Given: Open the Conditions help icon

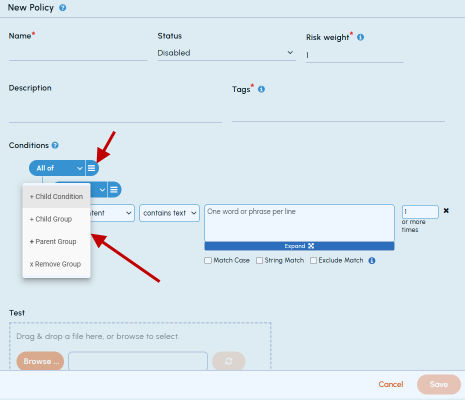Looking at the screenshot, I should pos(55,145).
